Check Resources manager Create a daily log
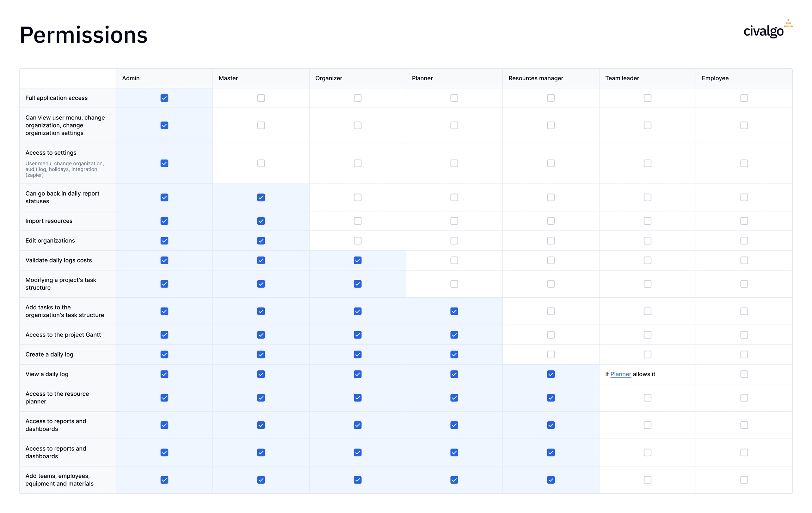Image resolution: width=812 pixels, height=513 pixels. pos(551,354)
